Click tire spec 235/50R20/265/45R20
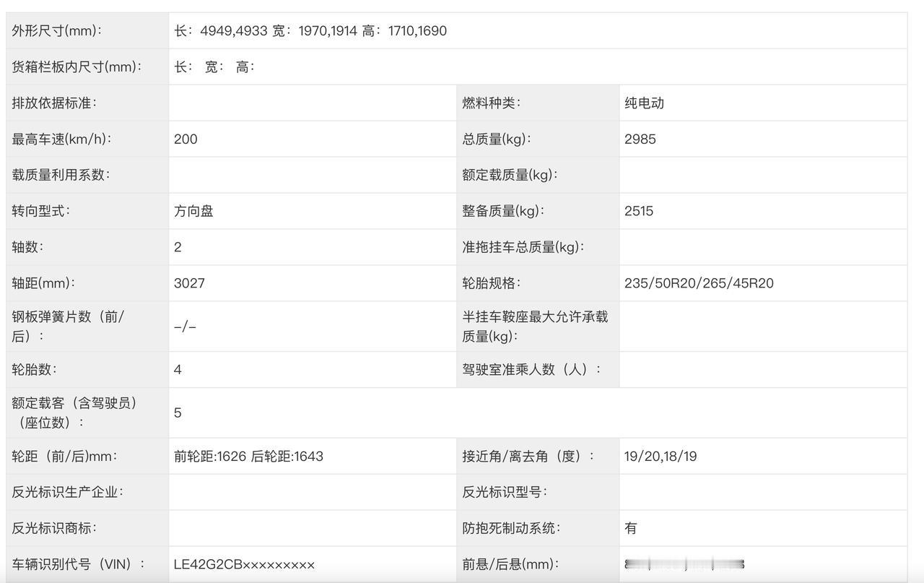924x583 pixels. tap(699, 283)
